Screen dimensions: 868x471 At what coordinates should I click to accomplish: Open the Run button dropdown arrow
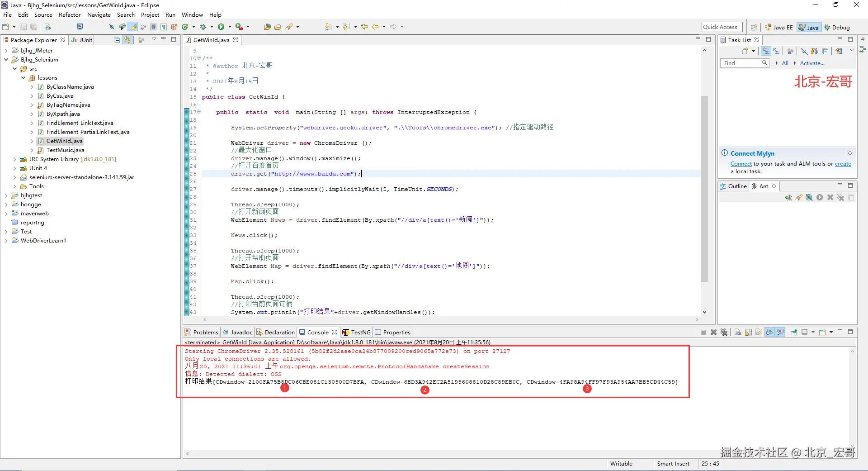coord(230,27)
